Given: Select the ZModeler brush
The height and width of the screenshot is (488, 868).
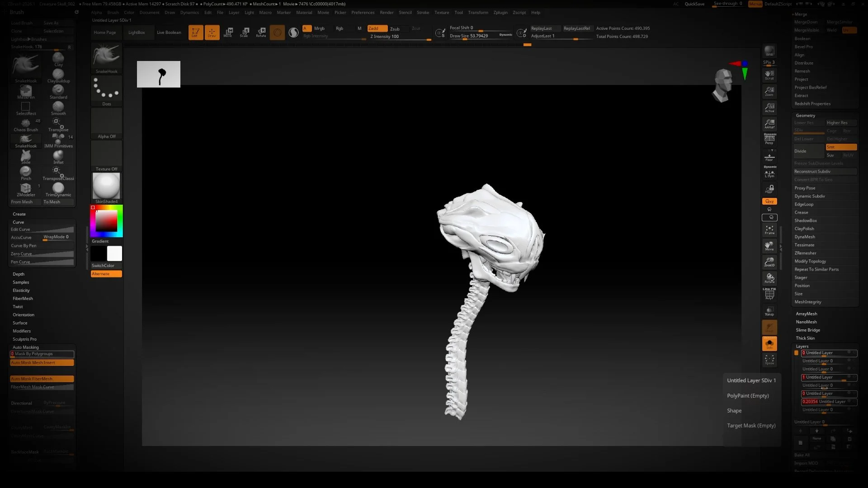Looking at the screenshot, I should [x=25, y=189].
